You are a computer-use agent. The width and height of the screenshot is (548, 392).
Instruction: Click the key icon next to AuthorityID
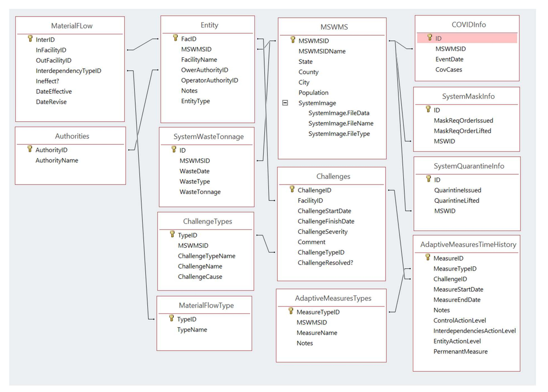pos(30,149)
